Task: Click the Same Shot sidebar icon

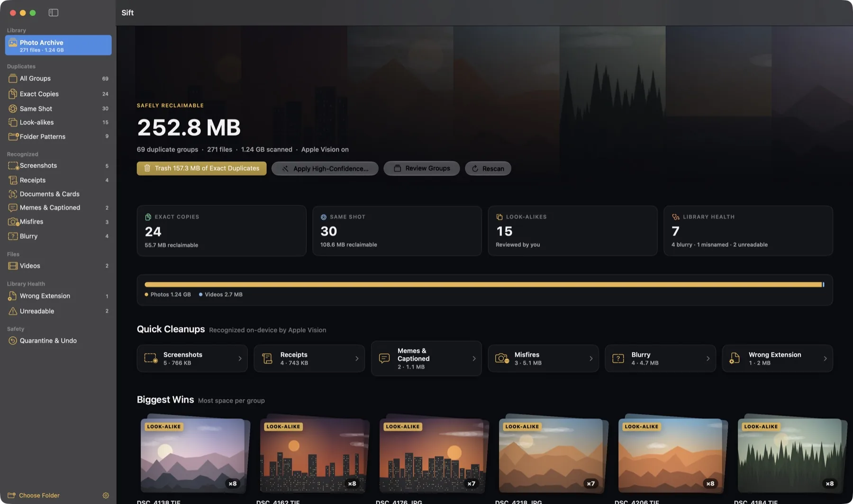Action: click(13, 108)
